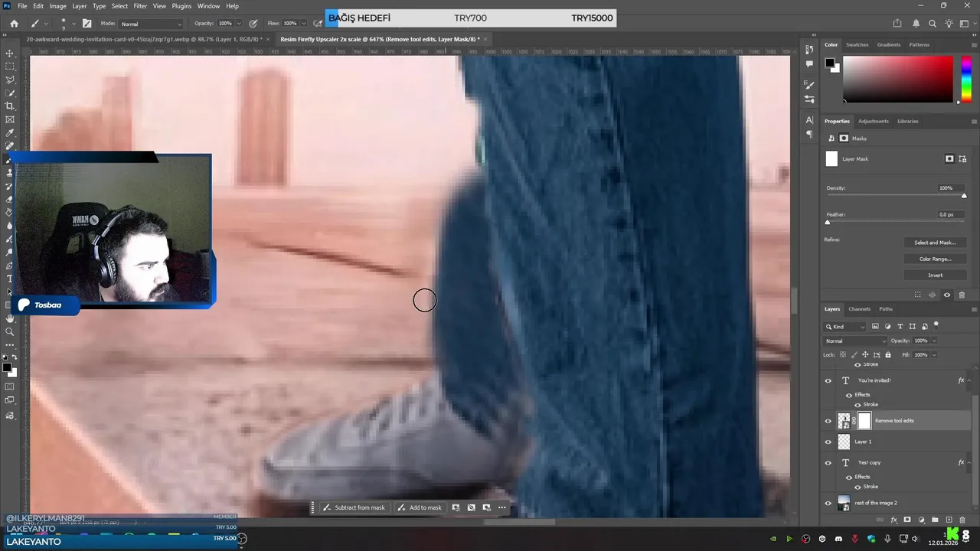
Task: Switch to the Adjustments tab
Action: [x=874, y=121]
